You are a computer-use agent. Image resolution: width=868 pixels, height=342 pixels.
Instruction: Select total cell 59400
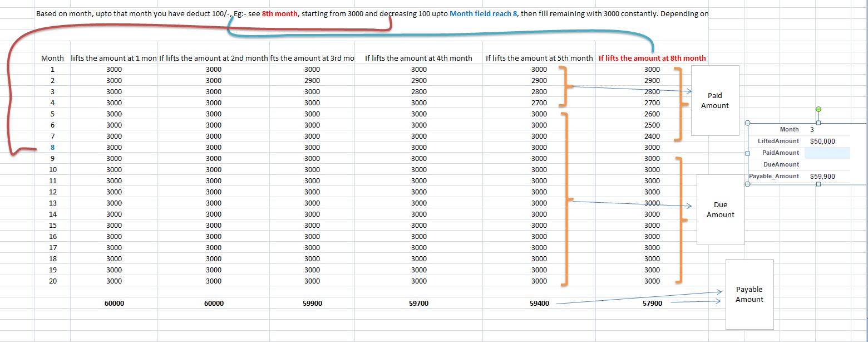539,304
